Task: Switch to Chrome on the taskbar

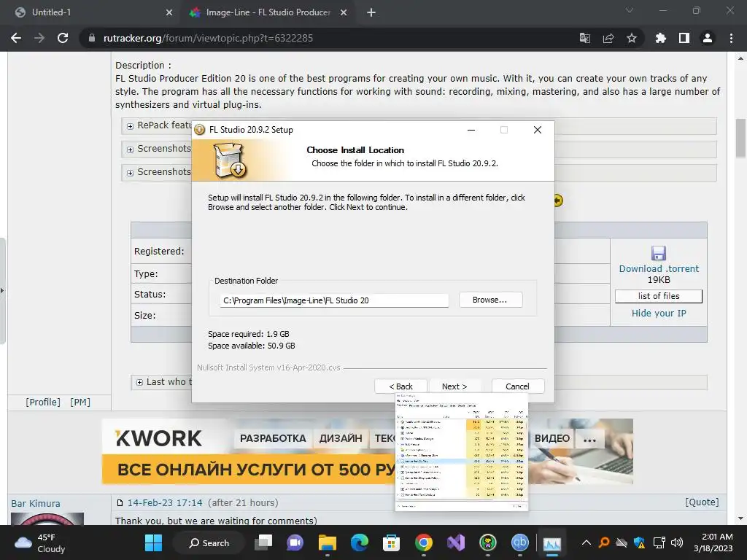Action: pos(424,542)
